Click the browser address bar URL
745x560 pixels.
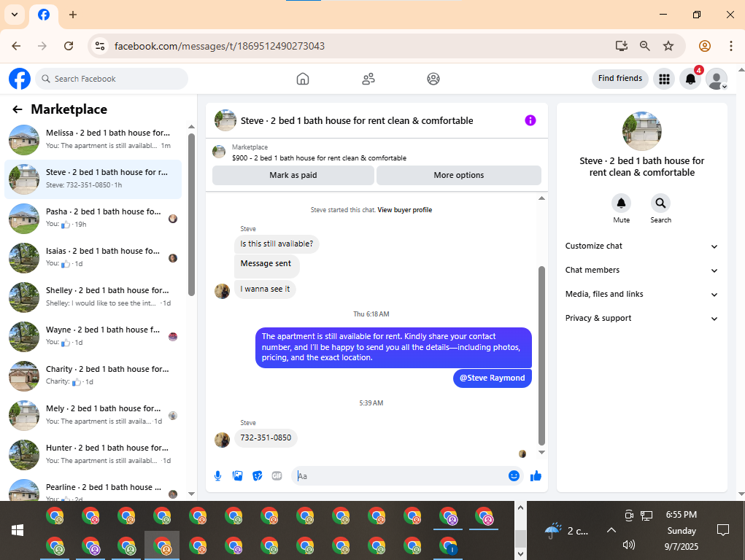click(x=220, y=46)
